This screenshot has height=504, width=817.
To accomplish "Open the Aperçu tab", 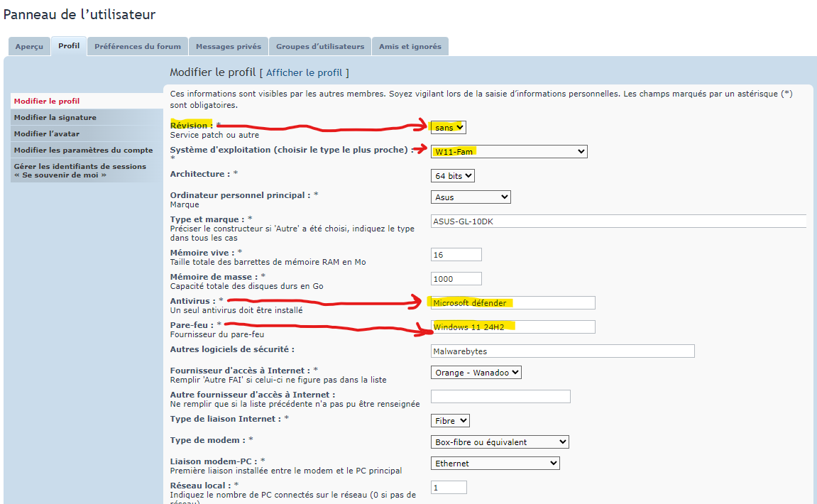I will tap(29, 46).
